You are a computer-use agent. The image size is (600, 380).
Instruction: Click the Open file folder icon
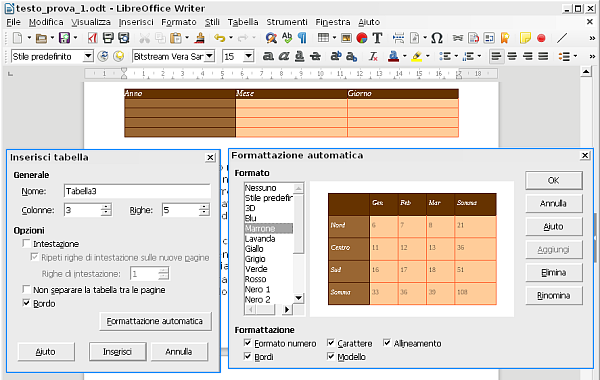click(41, 38)
